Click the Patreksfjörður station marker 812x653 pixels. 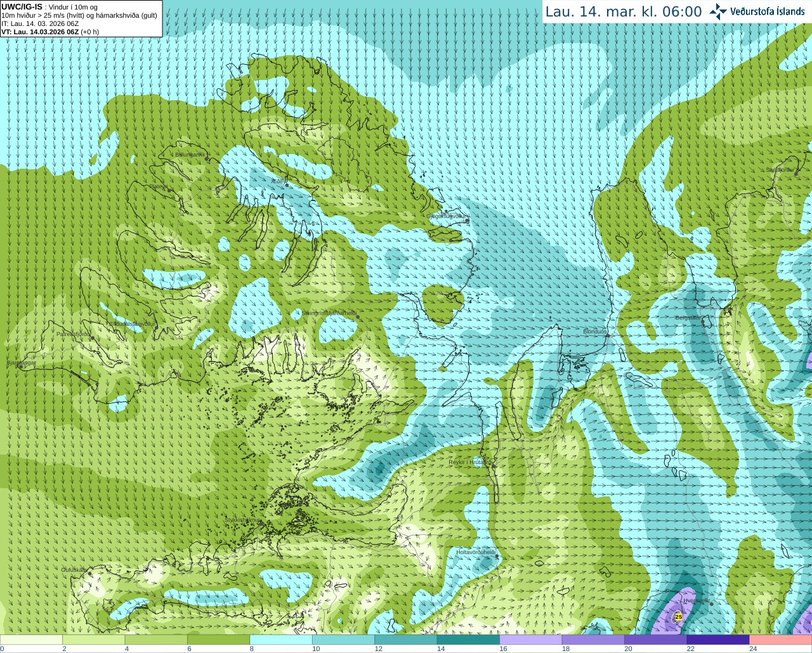pos(93,338)
